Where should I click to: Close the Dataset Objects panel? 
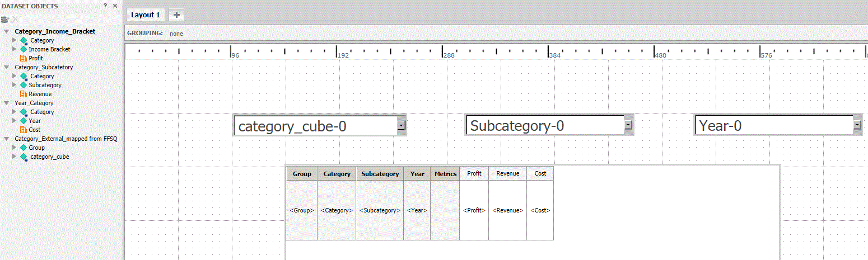coord(115,6)
